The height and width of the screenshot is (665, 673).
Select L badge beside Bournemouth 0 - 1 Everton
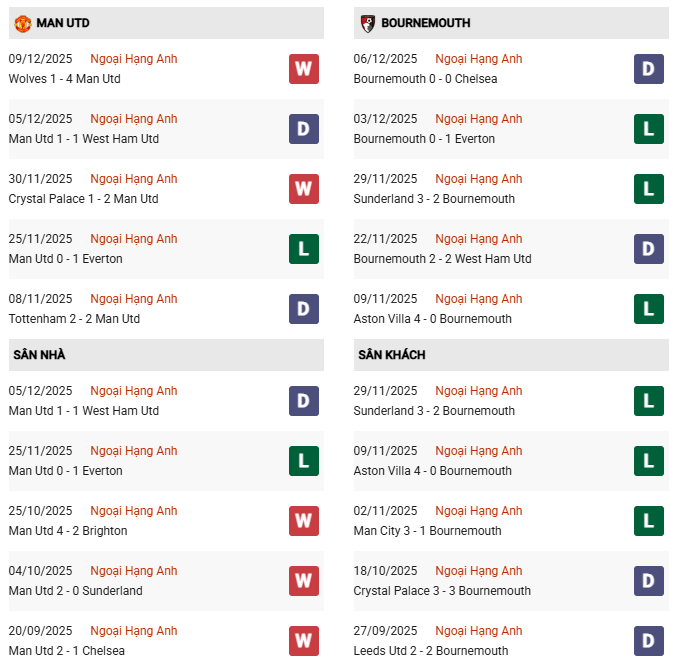(649, 129)
